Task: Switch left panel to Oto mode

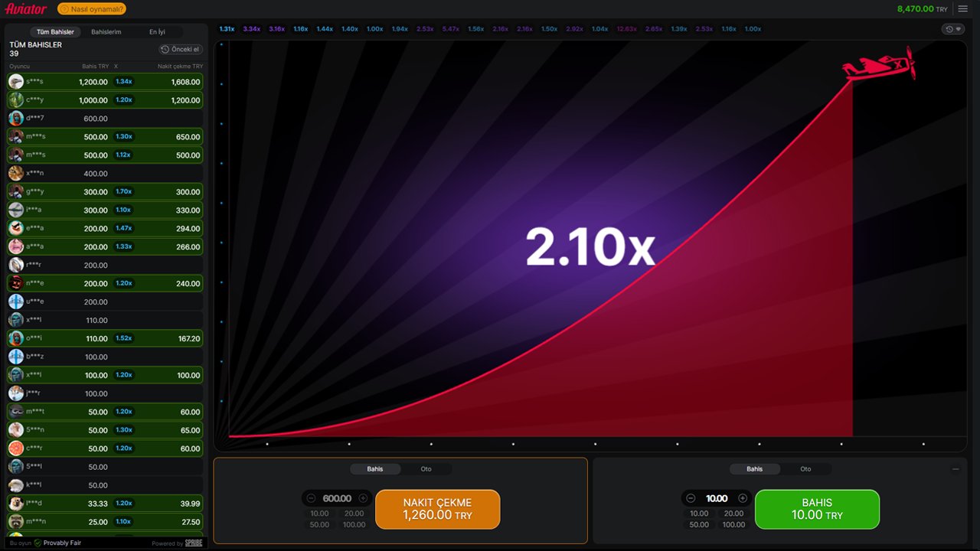Action: point(426,469)
